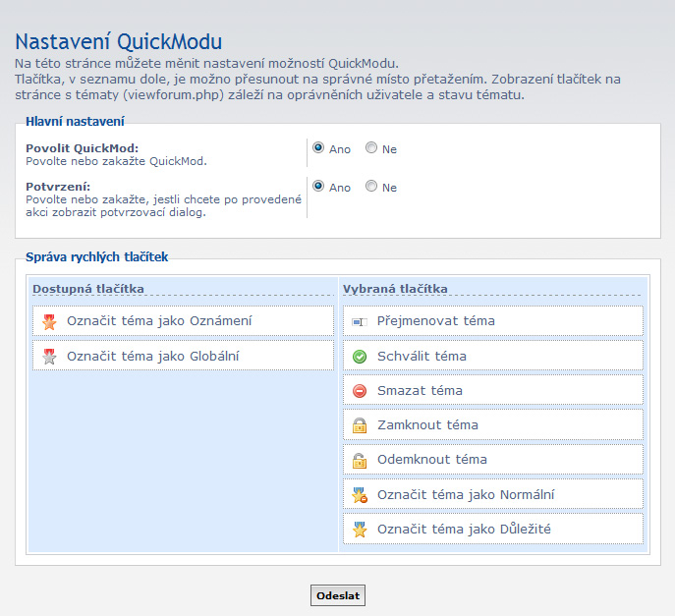This screenshot has width=675, height=616.
Task: Select Ne for Povolit QuickMod
Action: (371, 147)
